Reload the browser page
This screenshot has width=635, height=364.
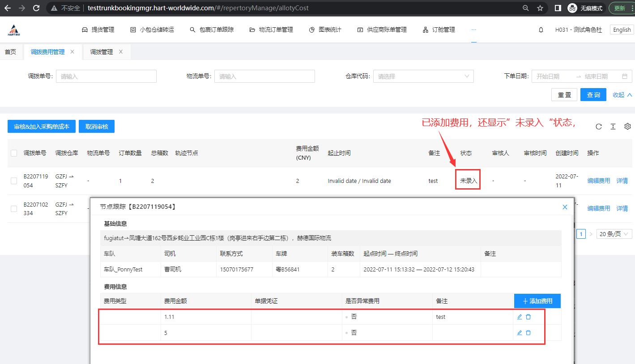[36, 8]
